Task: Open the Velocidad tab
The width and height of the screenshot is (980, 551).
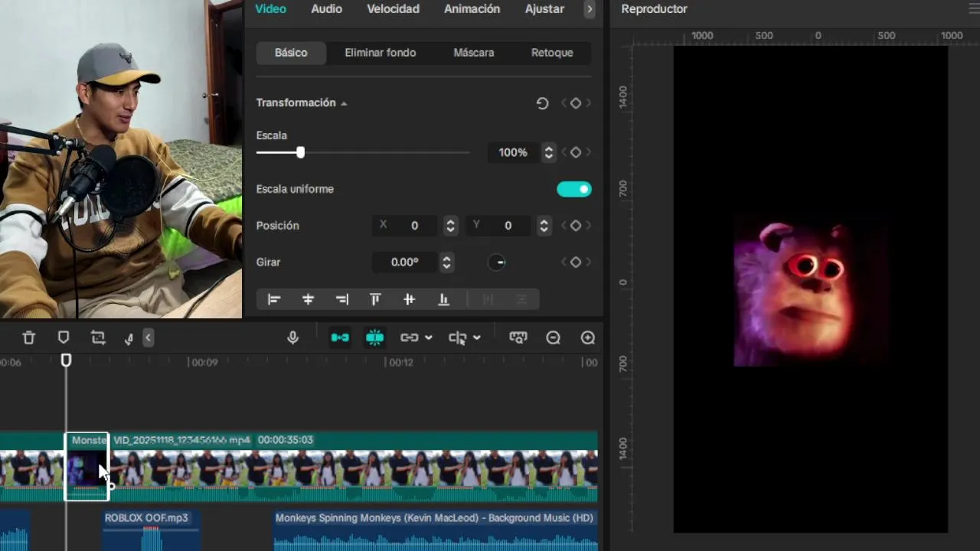Action: pos(393,9)
